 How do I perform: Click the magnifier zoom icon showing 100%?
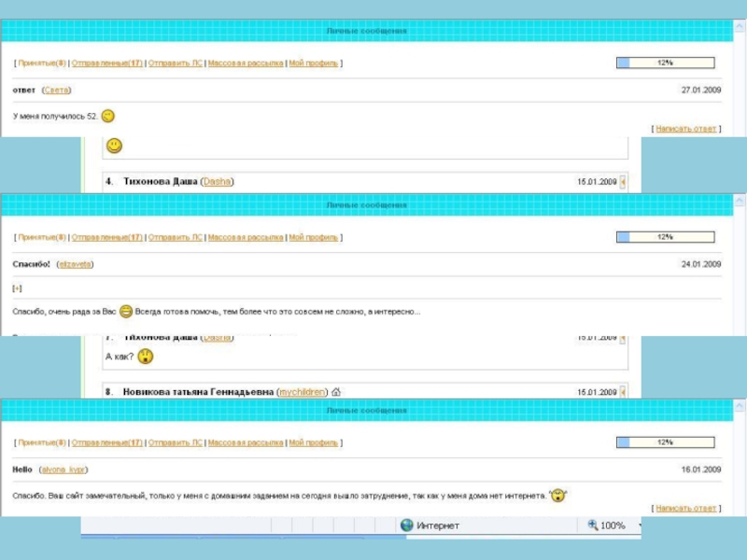click(x=592, y=525)
